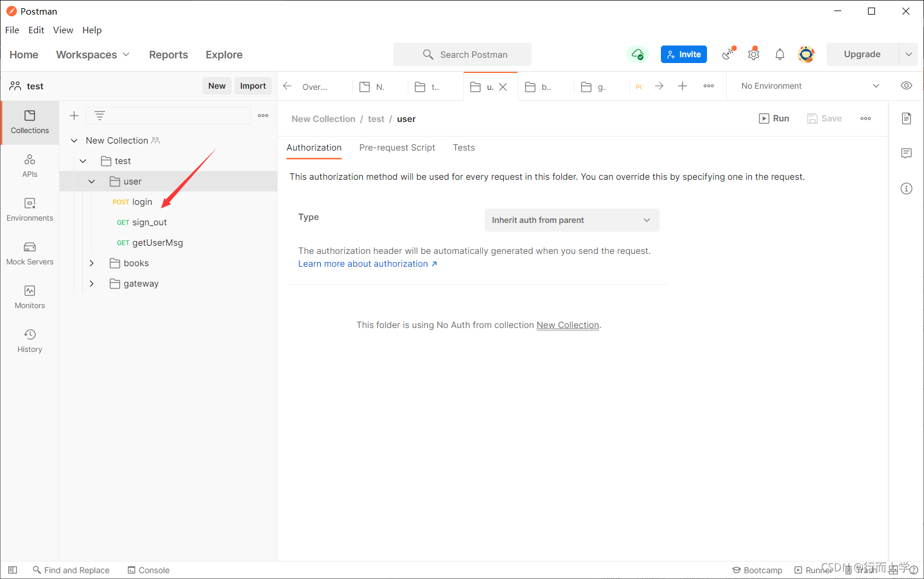Open a new tab with the plus icon
The image size is (924, 579).
682,86
